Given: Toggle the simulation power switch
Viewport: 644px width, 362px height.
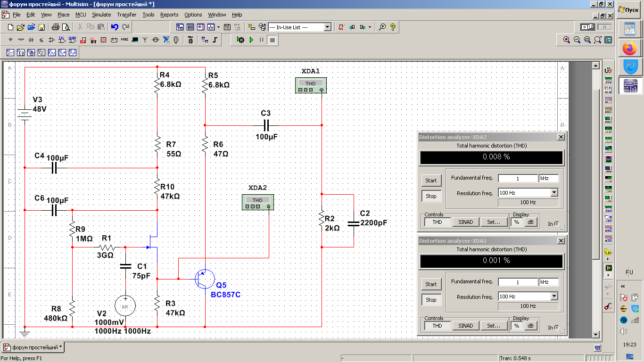Looking at the screenshot, I should pyautogui.click(x=587, y=27).
